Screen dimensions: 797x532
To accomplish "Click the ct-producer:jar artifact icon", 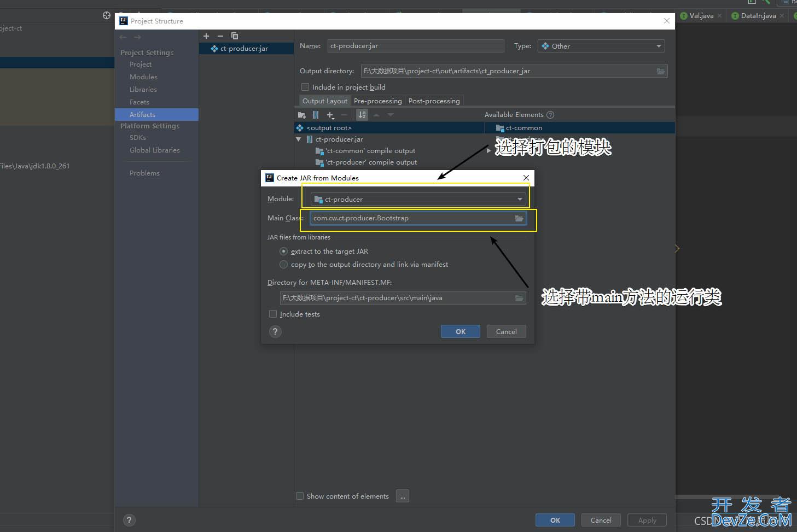I will click(x=214, y=49).
